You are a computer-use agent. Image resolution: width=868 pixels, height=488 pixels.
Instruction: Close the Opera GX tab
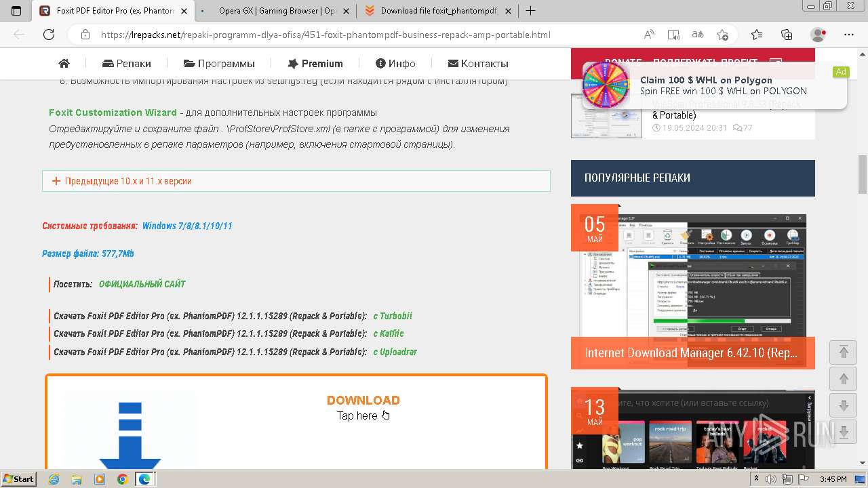point(346,11)
